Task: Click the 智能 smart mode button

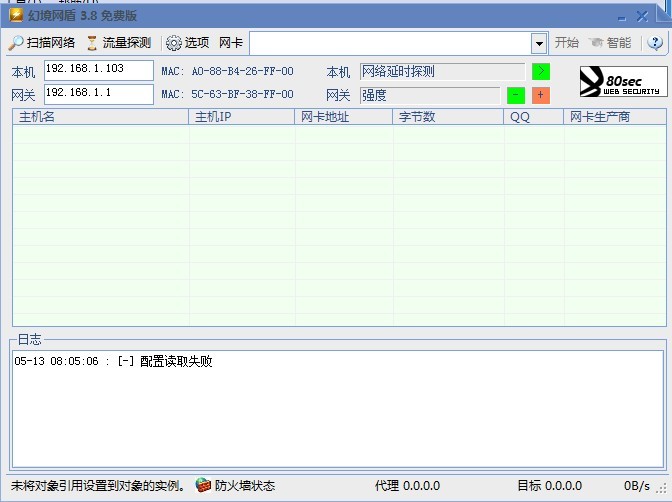Action: pos(610,42)
